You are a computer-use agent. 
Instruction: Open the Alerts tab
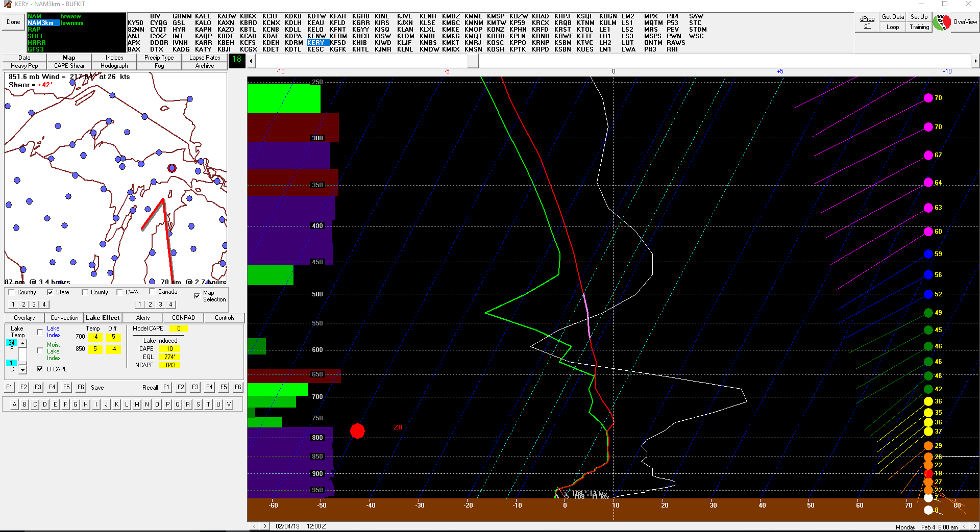click(x=143, y=317)
